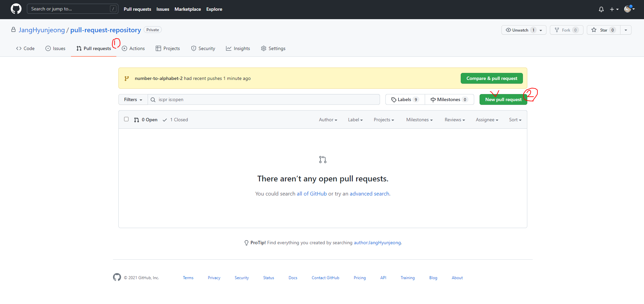Open the Sort dropdown
Screen dimensions: 644x304
[515, 120]
